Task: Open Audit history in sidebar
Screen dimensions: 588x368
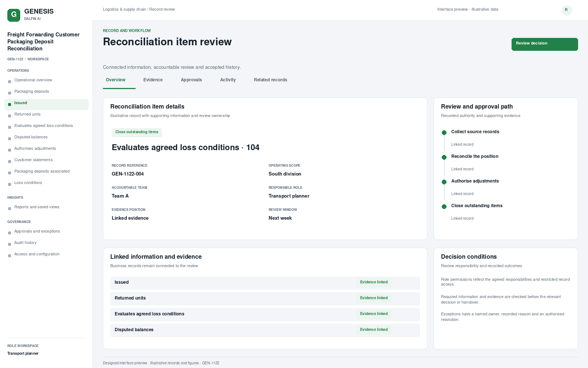Action: (46, 243)
